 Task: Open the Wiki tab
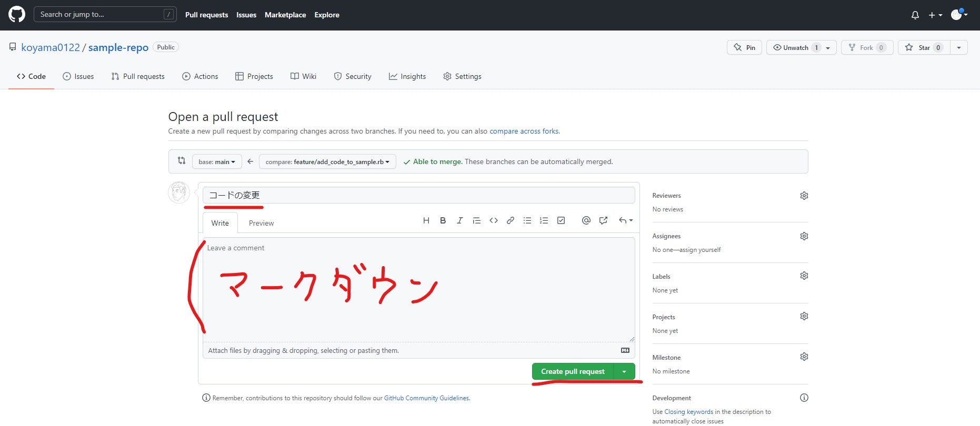(303, 76)
